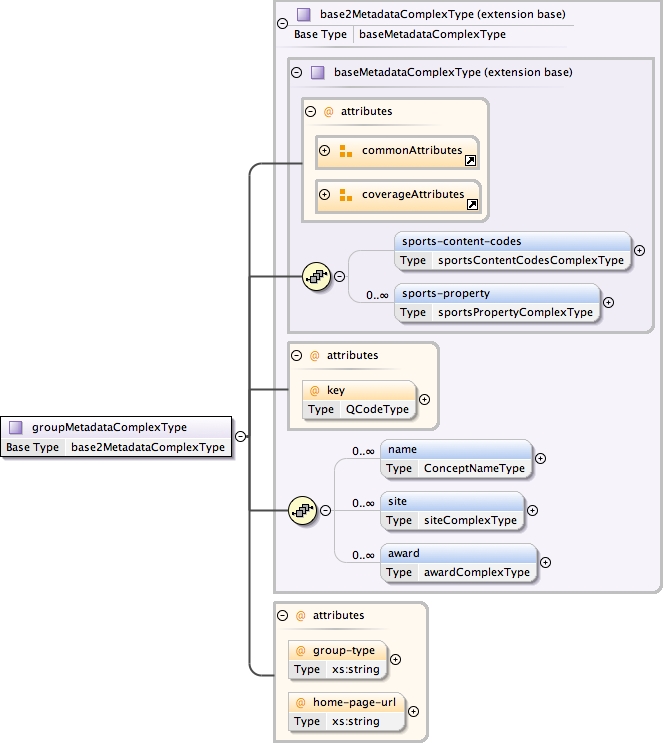
Task: Open coverageAttributes reference arrow link
Action: click(472, 204)
